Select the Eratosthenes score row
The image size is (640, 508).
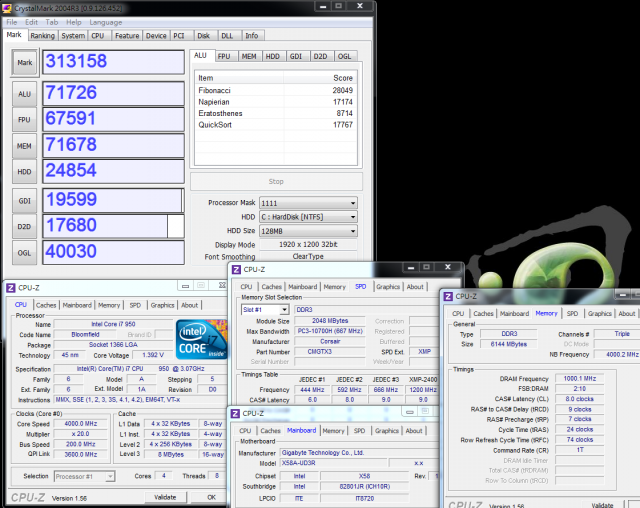(276, 113)
